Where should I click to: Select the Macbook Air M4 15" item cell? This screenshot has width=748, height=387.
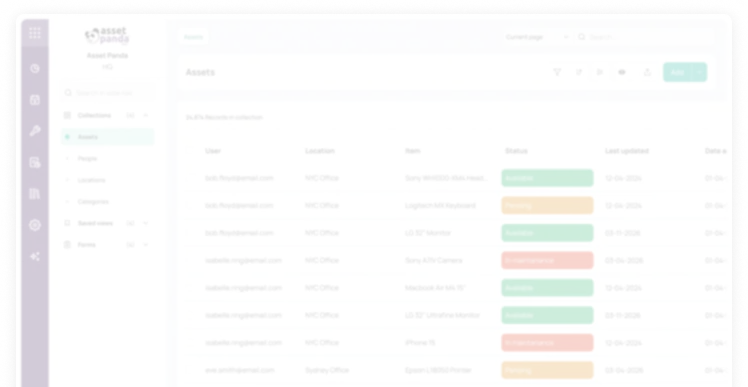tap(435, 288)
